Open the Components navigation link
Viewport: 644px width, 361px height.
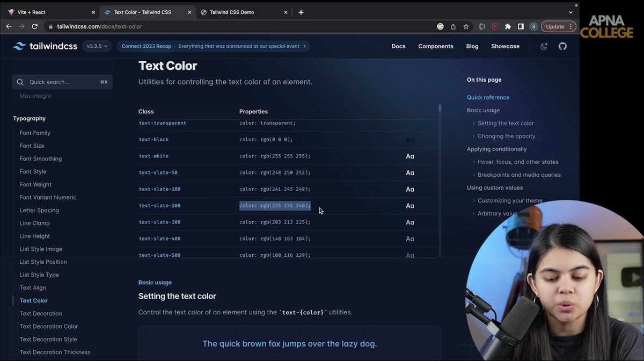[x=436, y=46]
